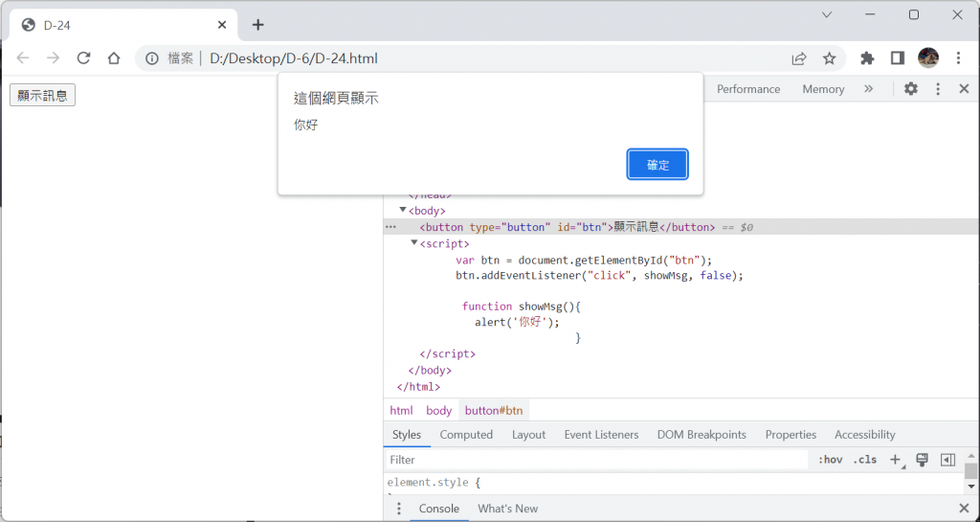This screenshot has height=522, width=980.
Task: Open the Chrome three-dot menu
Action: (958, 58)
